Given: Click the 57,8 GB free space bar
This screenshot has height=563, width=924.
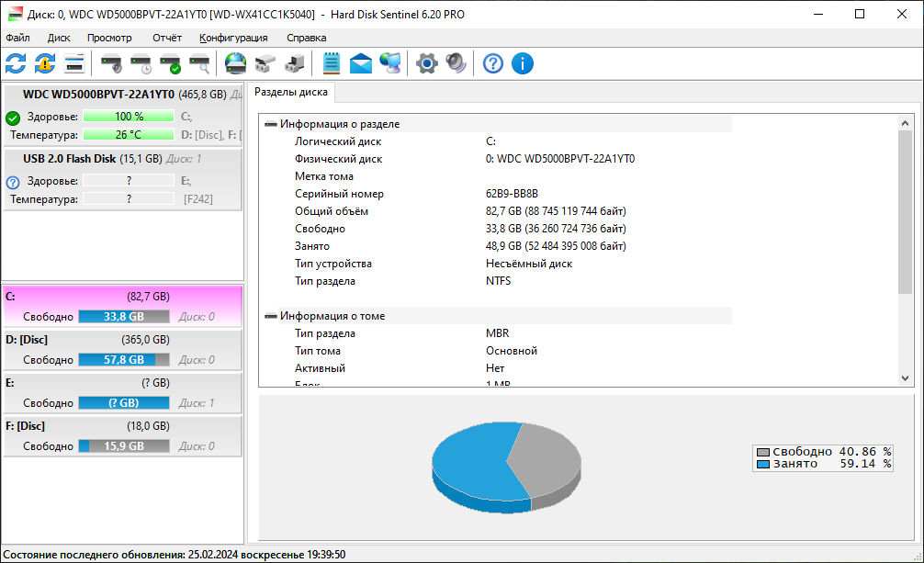Looking at the screenshot, I should 124,360.
